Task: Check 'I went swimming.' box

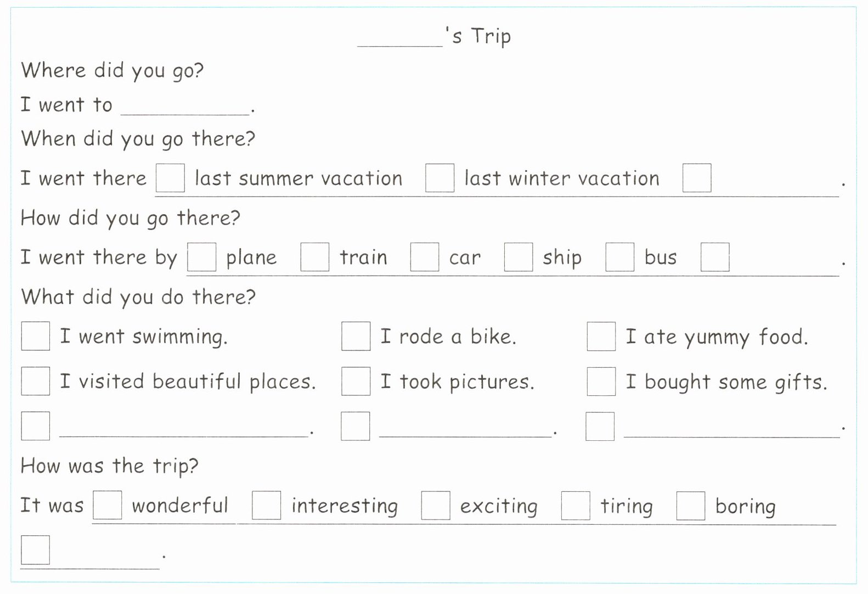Action: pyautogui.click(x=36, y=336)
